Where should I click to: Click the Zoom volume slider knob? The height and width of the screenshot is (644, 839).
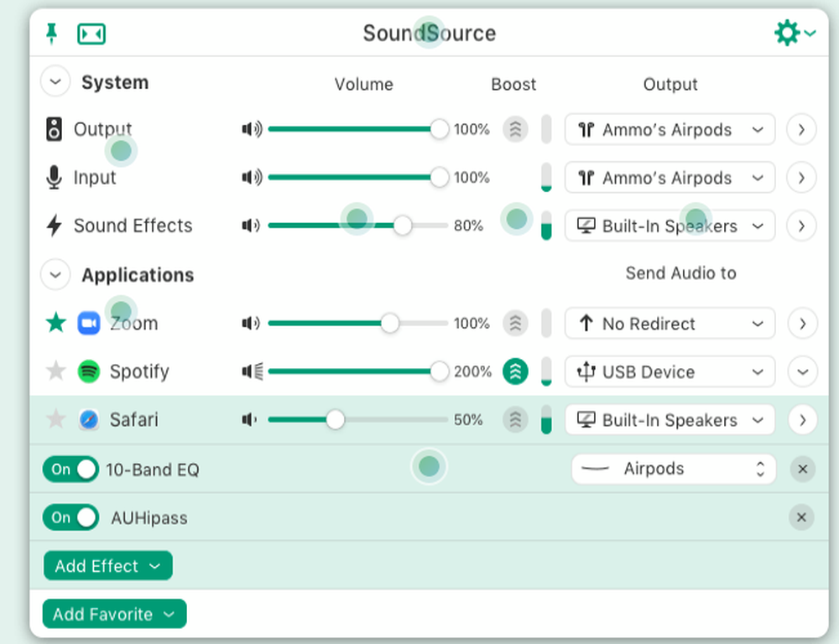389,323
